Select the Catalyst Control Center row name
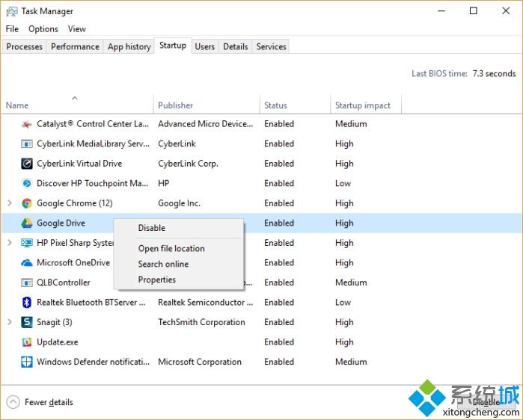 93,124
